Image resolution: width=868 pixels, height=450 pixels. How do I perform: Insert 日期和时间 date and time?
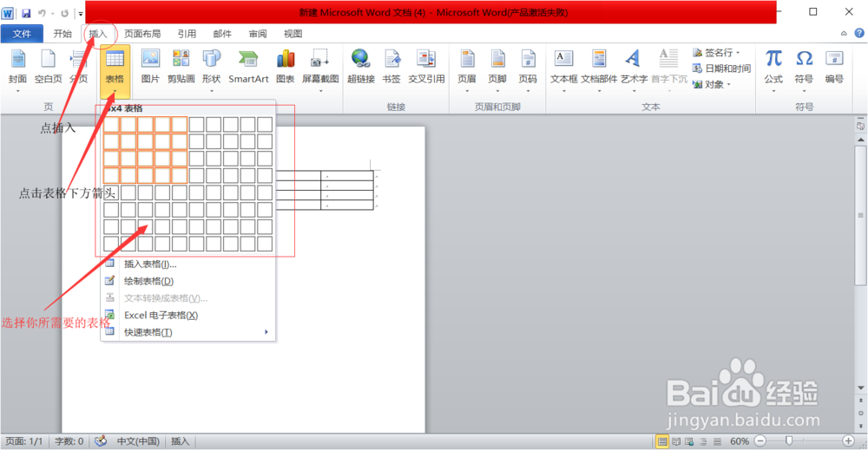[x=721, y=68]
